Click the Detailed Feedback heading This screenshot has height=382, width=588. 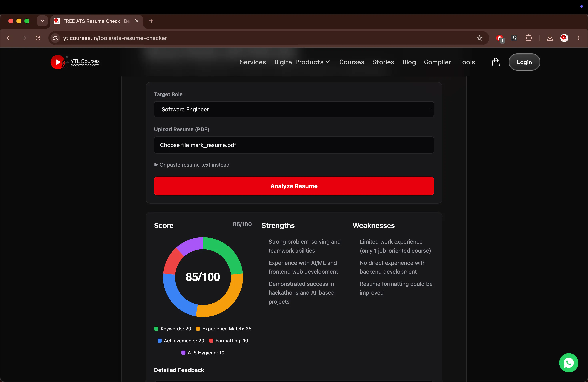179,370
